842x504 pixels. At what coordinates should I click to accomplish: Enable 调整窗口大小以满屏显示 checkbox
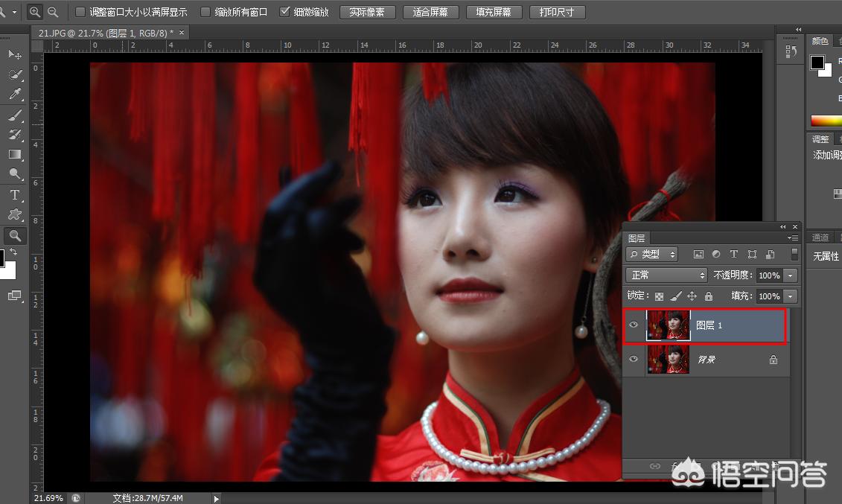click(x=80, y=12)
